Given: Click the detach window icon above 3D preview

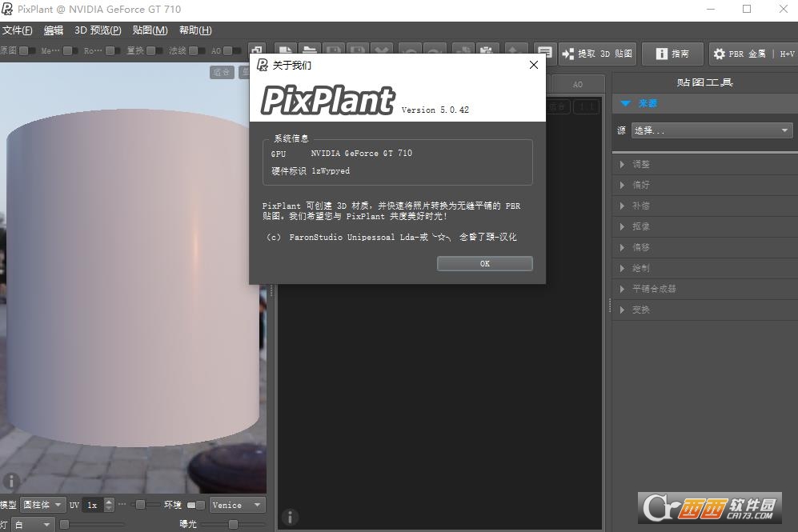Looking at the screenshot, I should coord(256,50).
